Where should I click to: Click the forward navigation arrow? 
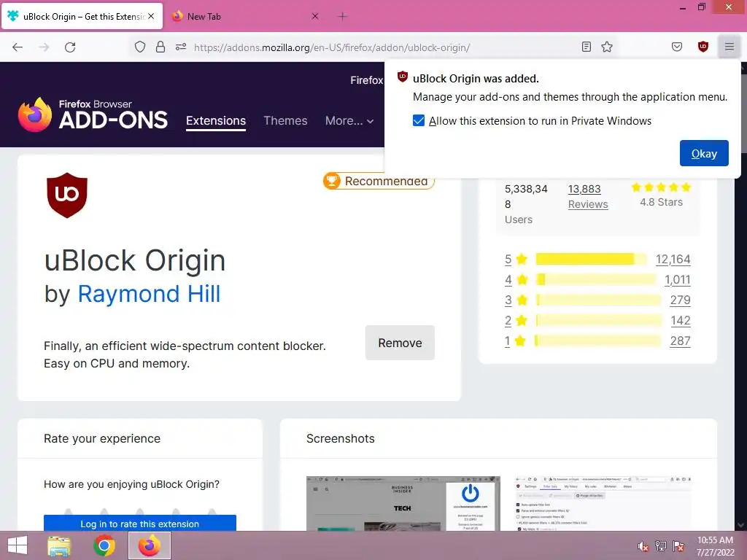(44, 47)
